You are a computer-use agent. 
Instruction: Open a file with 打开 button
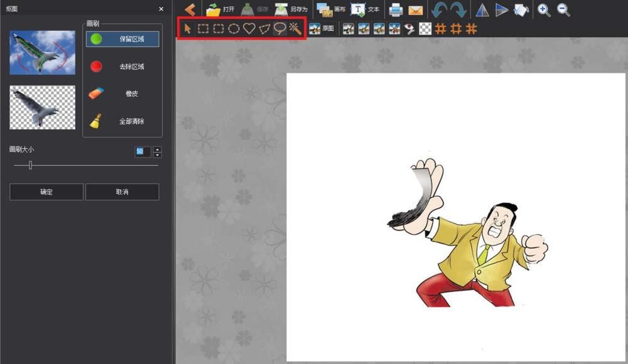pyautogui.click(x=220, y=10)
